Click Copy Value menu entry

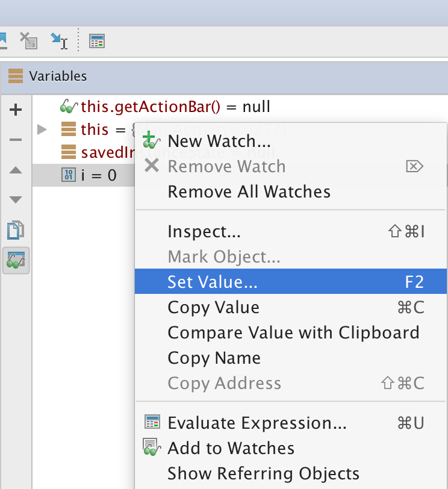point(213,307)
